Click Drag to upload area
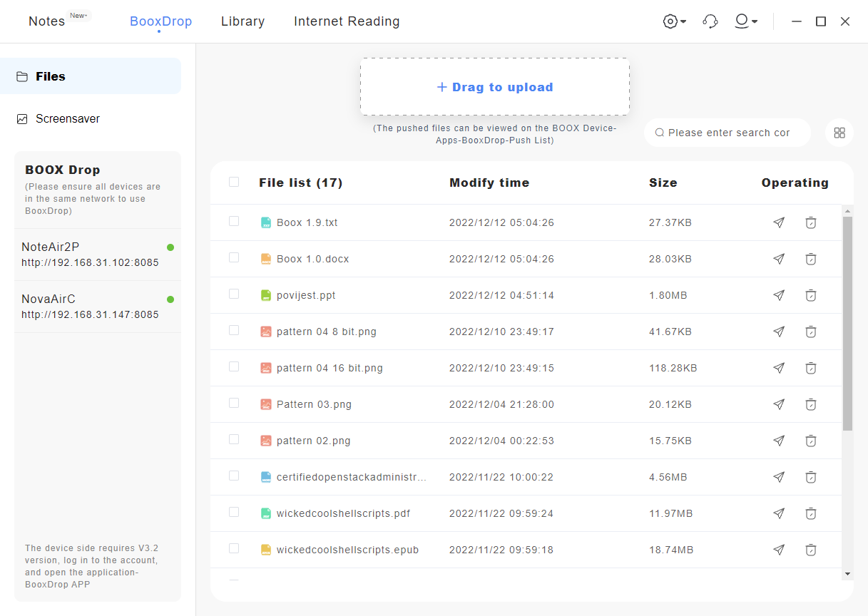 click(x=495, y=87)
